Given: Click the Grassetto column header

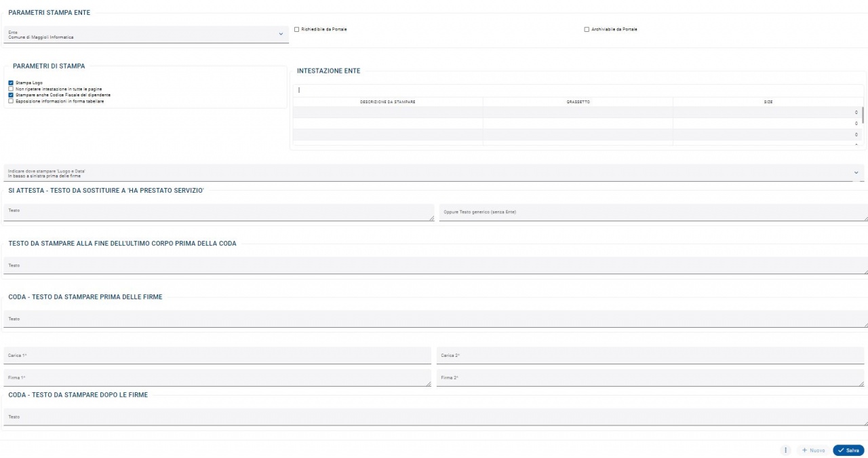Looking at the screenshot, I should [578, 102].
